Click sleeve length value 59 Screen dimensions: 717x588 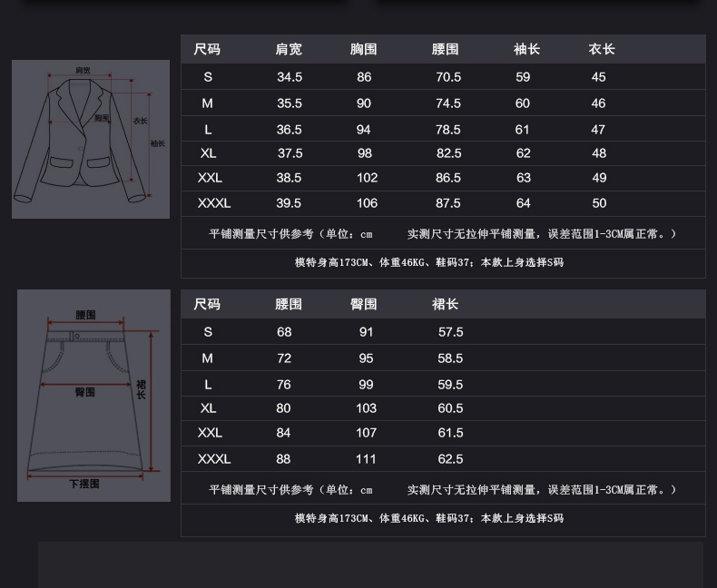pyautogui.click(x=523, y=77)
